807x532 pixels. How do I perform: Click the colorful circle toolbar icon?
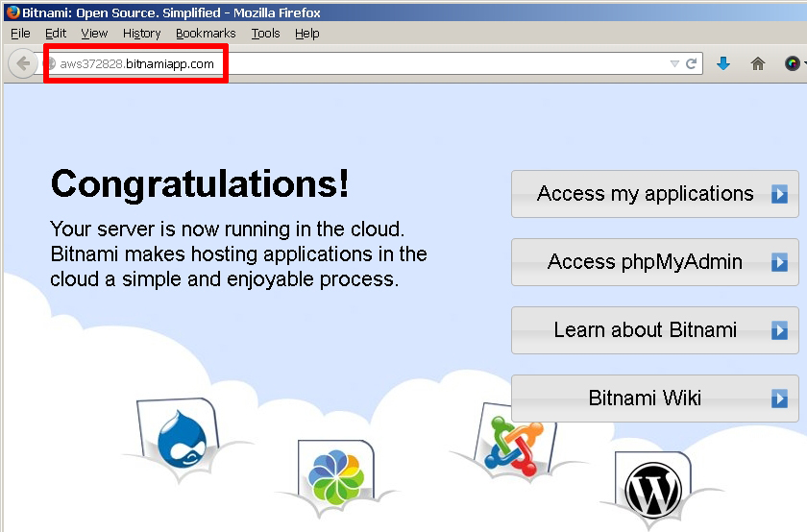click(x=792, y=63)
